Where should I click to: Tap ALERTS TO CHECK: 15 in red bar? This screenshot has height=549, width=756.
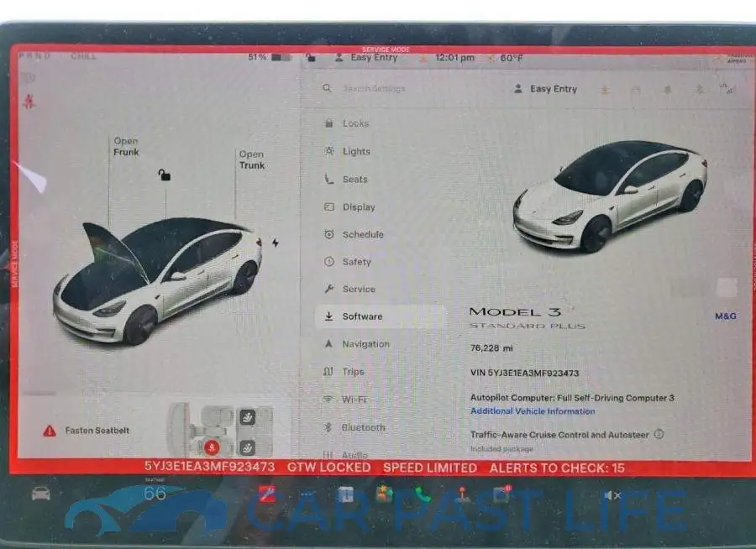[x=557, y=468]
